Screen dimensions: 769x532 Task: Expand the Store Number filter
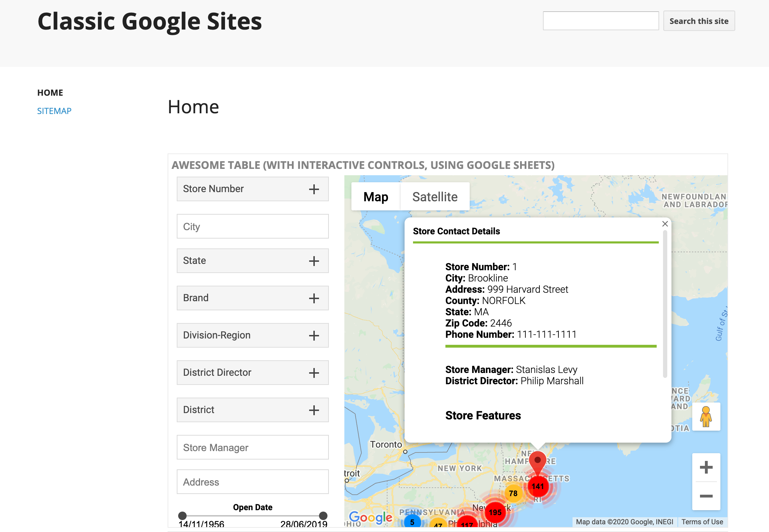253,189
